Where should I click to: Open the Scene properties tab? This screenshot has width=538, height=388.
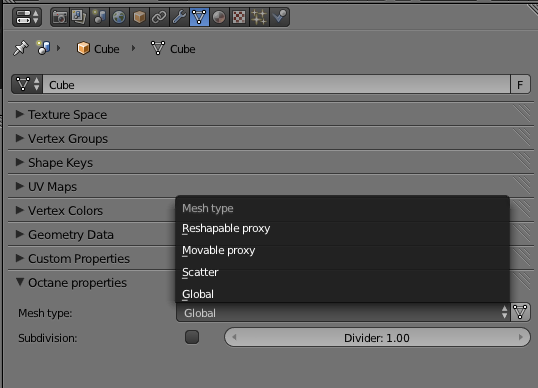(100, 17)
